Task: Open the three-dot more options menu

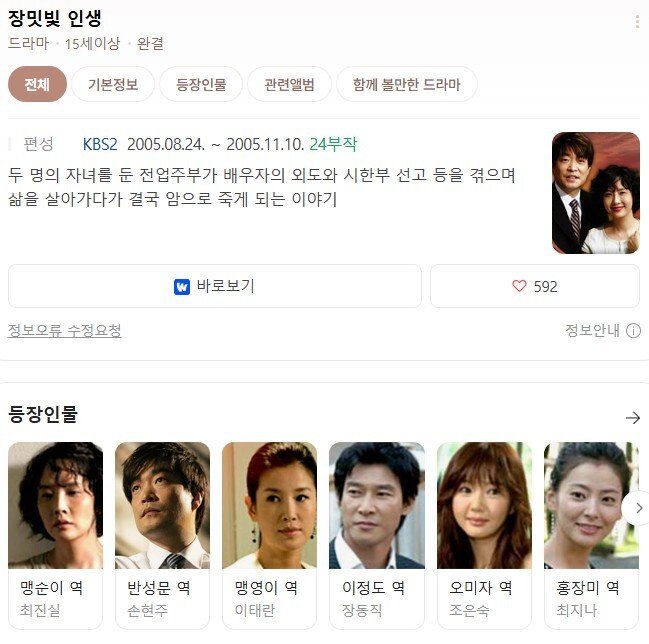Action: click(637, 22)
